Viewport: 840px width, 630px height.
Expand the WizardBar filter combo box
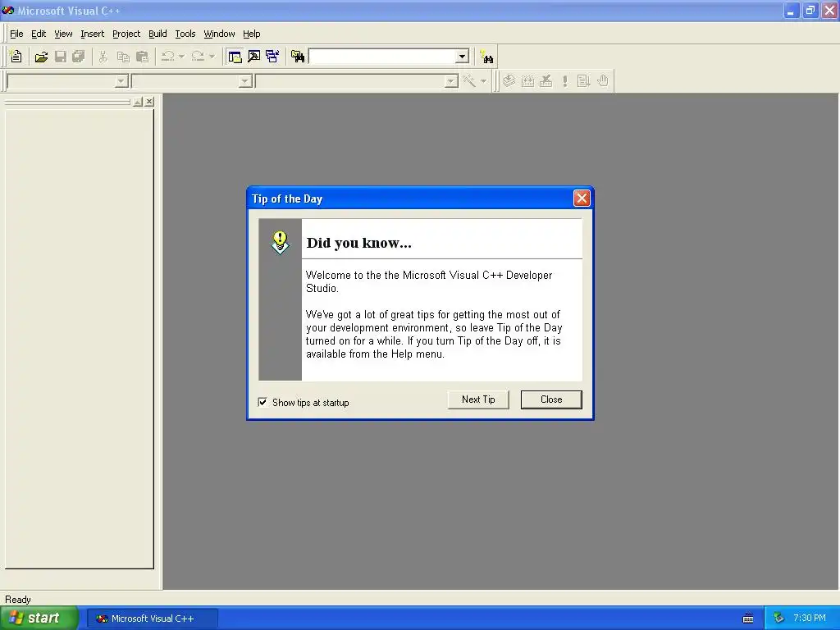click(245, 81)
